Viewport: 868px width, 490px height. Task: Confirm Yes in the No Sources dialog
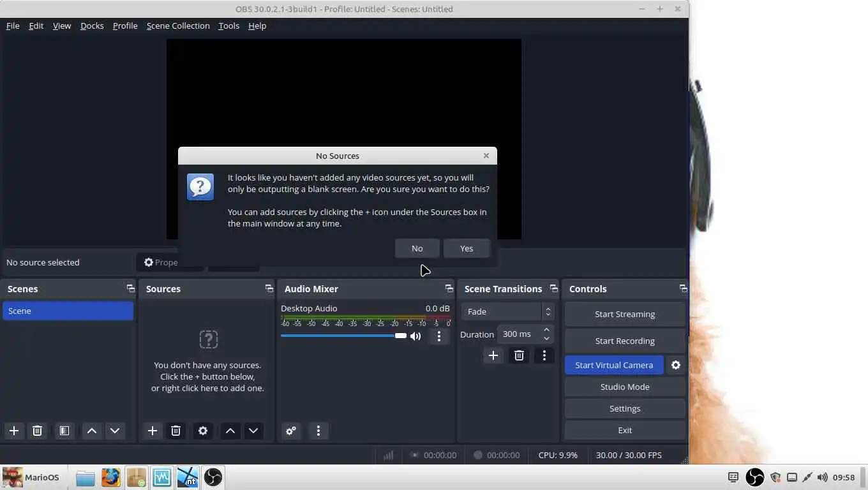click(x=467, y=248)
